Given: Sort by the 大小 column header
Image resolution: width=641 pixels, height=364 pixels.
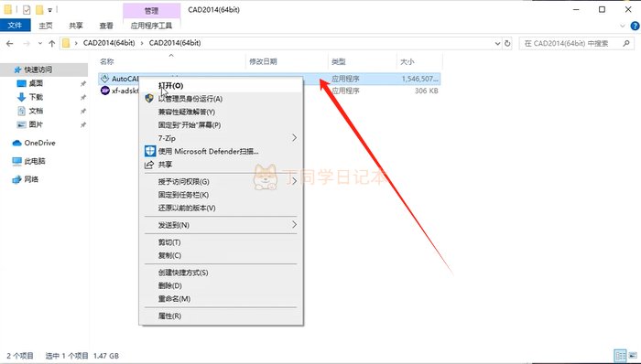Looking at the screenshot, I should click(x=407, y=61).
